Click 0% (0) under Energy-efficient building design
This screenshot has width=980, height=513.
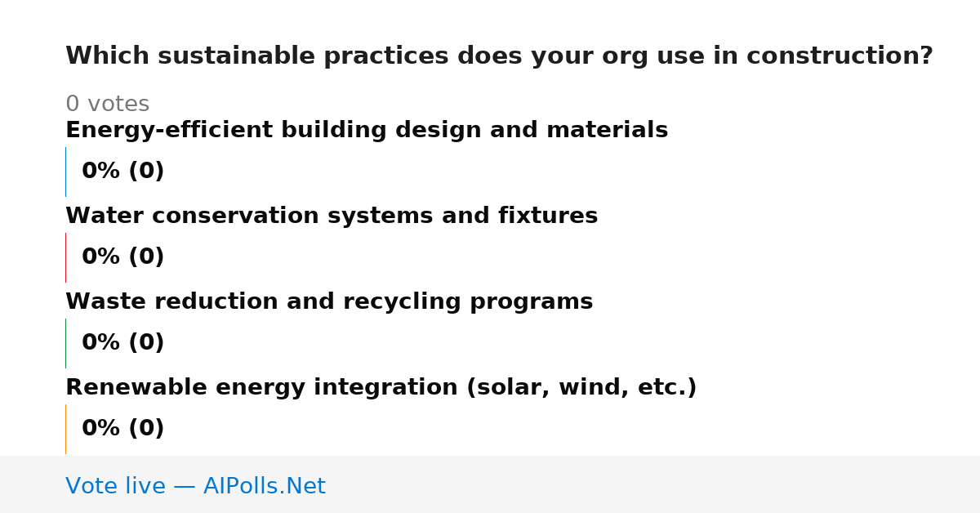point(123,172)
